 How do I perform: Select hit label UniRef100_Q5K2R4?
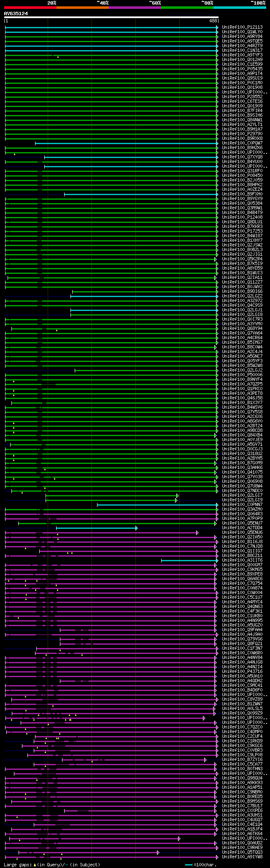click(242, 259)
